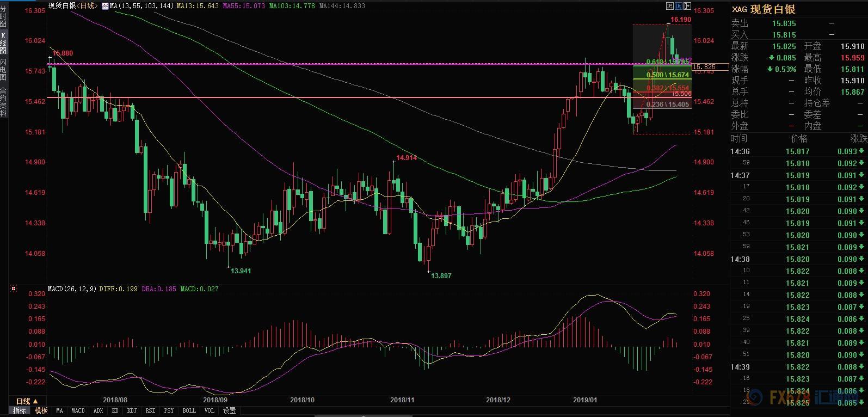
Task: Apply the ADX indicator
Action: coord(98,410)
